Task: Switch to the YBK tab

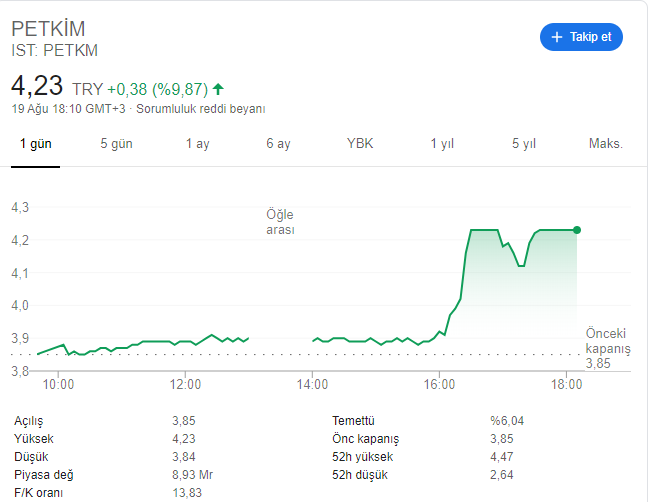Action: point(360,144)
